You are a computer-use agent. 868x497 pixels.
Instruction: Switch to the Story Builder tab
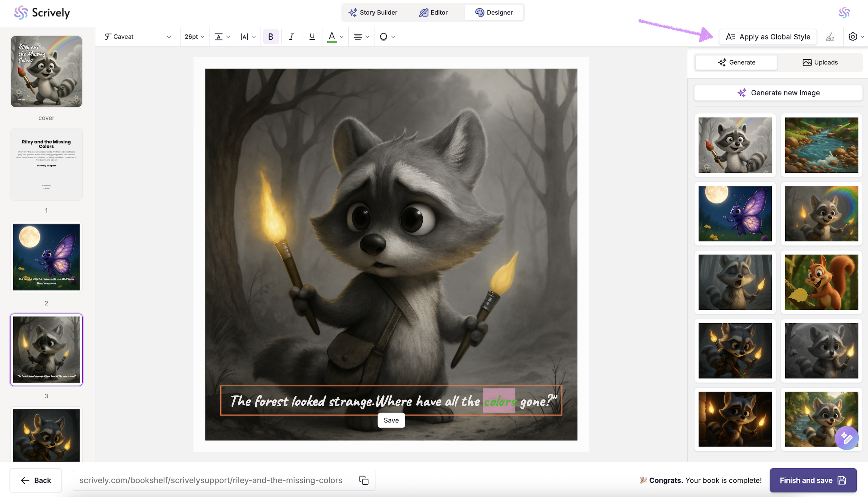373,13
